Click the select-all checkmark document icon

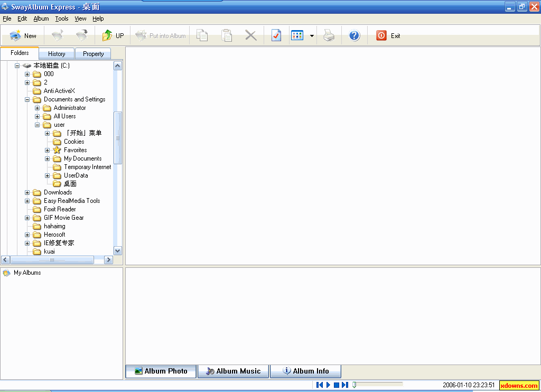[276, 35]
